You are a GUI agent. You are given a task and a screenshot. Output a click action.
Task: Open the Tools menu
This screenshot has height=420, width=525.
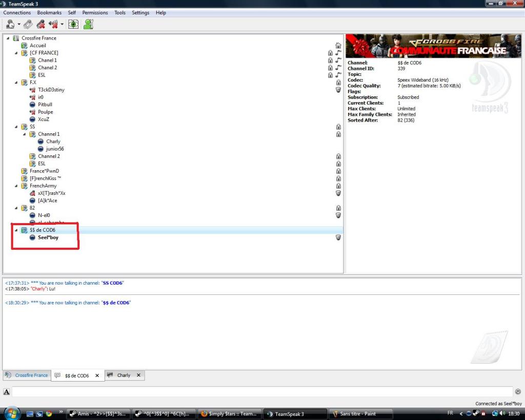pos(120,13)
